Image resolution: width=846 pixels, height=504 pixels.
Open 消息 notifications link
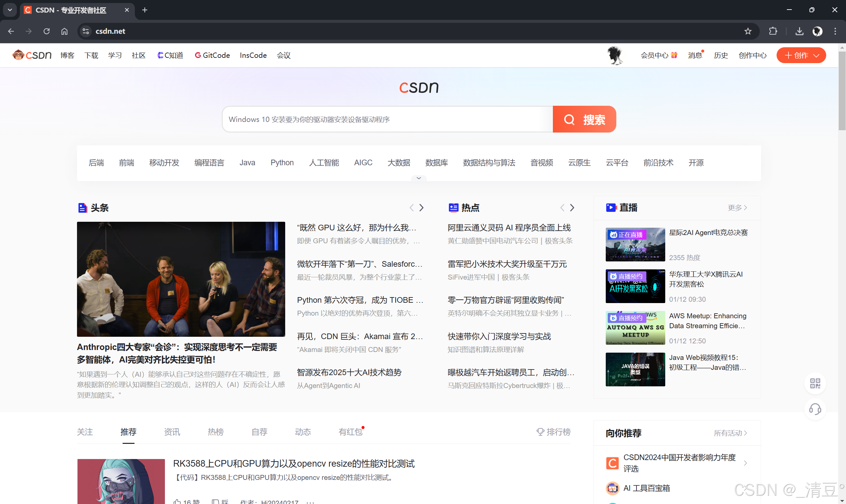point(695,56)
